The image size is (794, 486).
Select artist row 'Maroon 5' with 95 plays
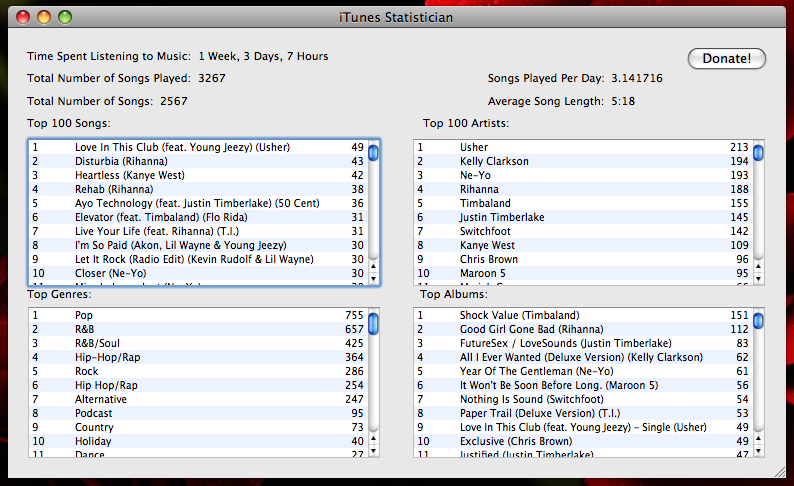click(583, 273)
